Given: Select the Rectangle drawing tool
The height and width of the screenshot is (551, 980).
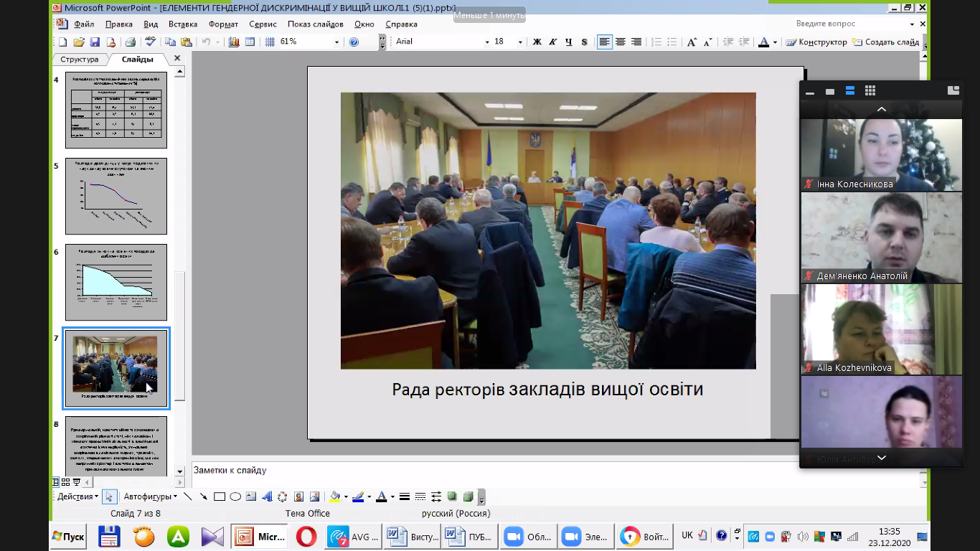Looking at the screenshot, I should (x=220, y=496).
